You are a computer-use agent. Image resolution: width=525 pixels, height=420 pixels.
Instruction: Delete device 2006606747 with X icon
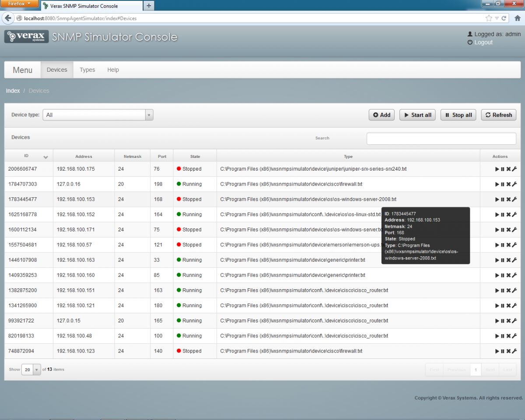point(508,169)
